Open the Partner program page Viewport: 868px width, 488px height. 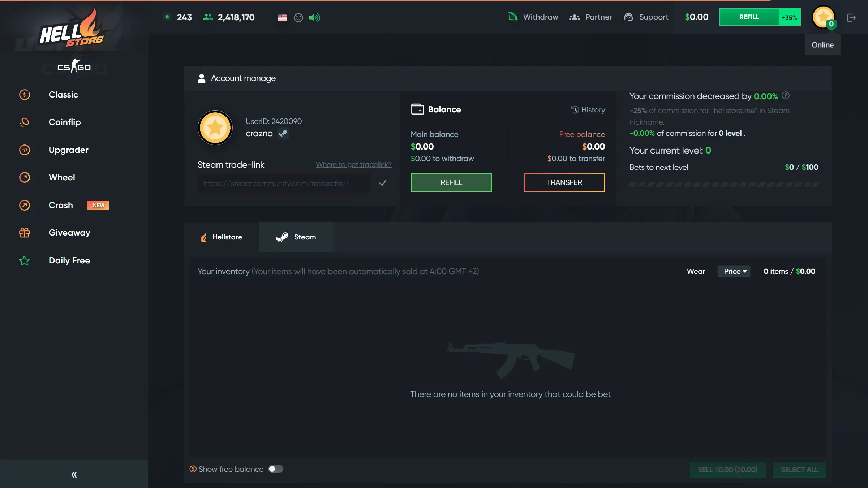click(x=598, y=17)
